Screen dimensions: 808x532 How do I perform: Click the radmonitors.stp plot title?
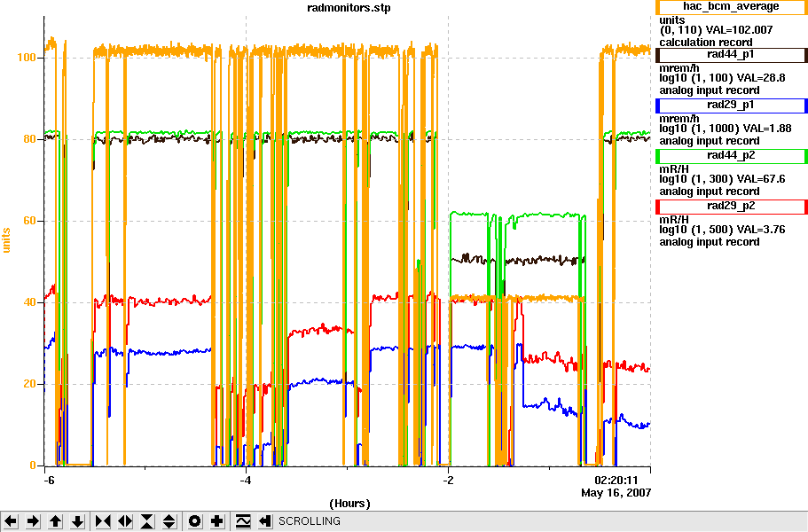[x=349, y=8]
